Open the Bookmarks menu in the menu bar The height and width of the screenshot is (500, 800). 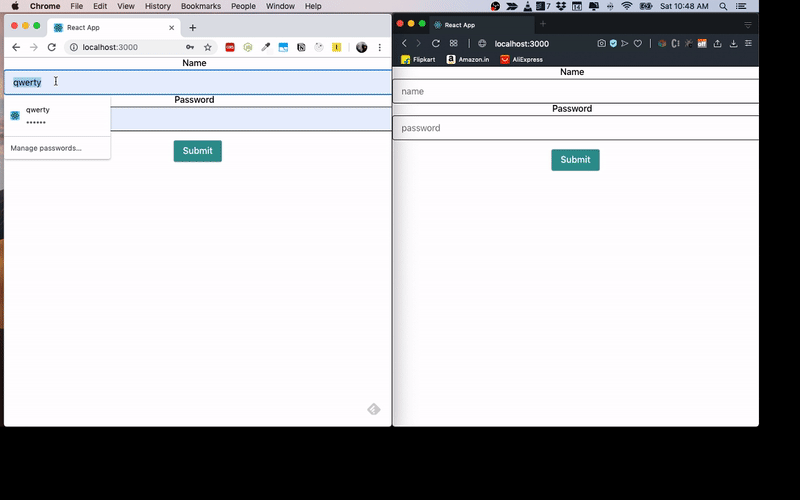201,6
